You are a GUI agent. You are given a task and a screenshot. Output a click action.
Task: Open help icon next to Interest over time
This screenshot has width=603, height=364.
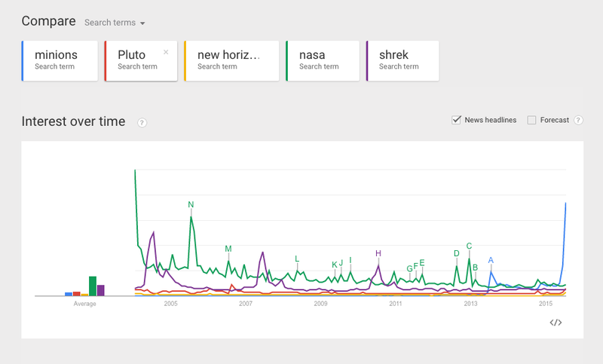click(142, 123)
